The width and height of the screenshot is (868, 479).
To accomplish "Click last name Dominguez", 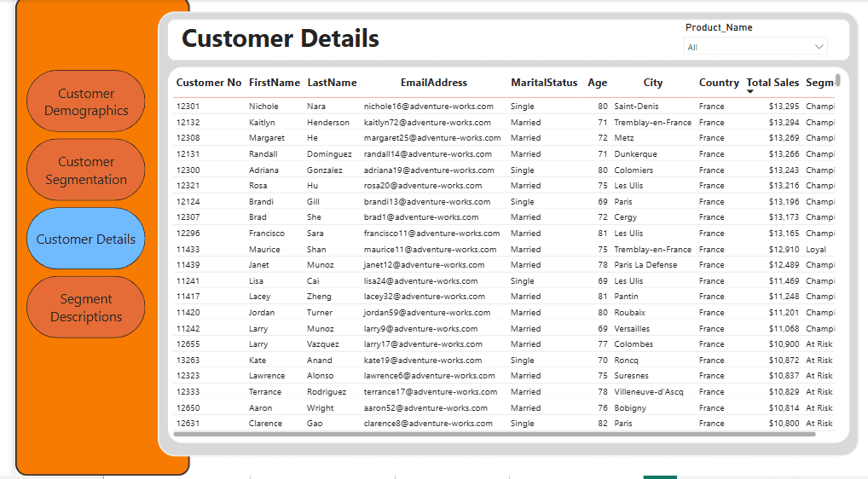I will 329,153.
